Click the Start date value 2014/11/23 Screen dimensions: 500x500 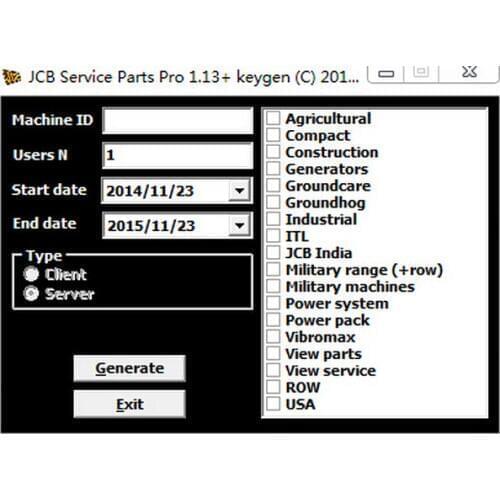point(150,191)
